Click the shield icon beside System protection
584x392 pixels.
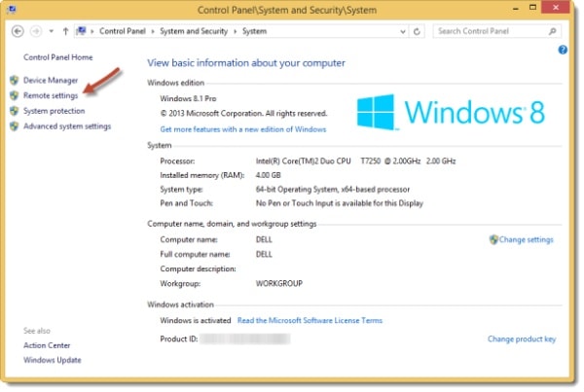tap(15, 111)
